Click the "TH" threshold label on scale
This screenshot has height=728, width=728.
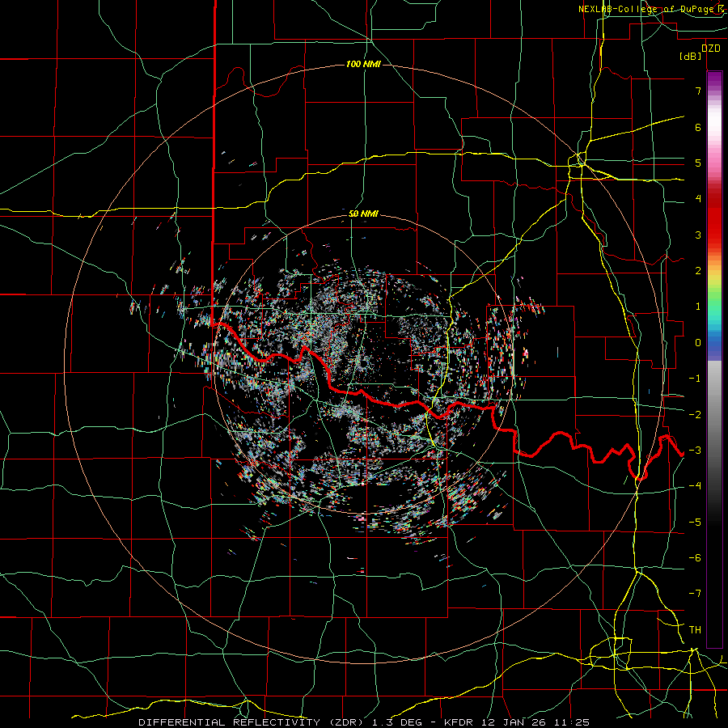click(x=695, y=630)
